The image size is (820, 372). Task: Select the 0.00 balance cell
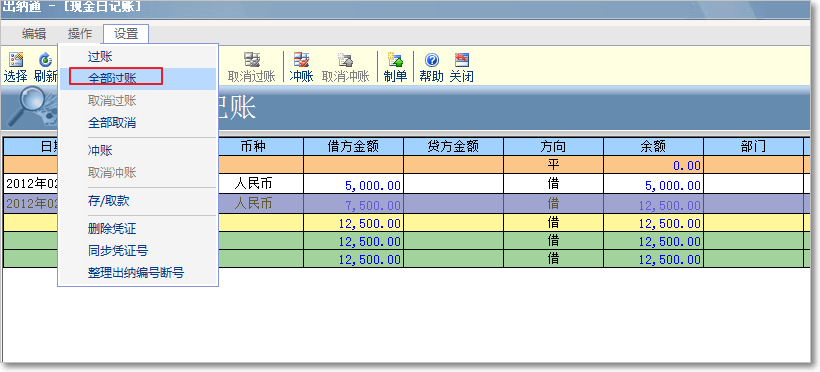(653, 165)
